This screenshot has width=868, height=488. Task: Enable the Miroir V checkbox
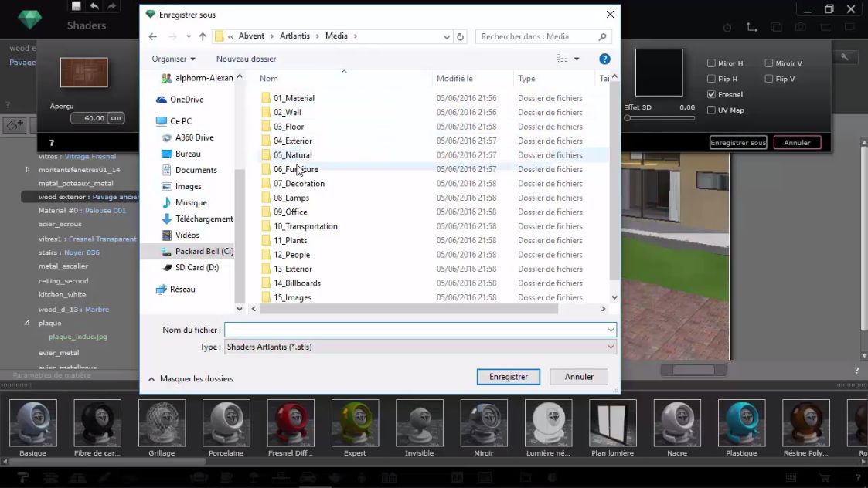(769, 63)
